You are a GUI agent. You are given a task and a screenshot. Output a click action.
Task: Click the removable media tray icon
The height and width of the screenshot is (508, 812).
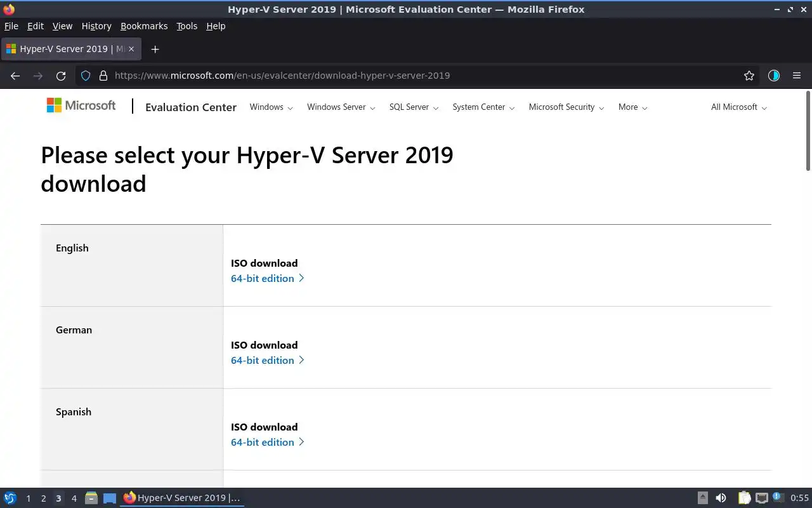[x=703, y=498]
